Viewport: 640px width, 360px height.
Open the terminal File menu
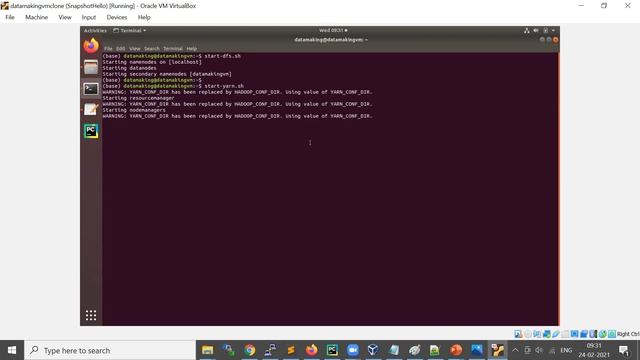pos(108,49)
